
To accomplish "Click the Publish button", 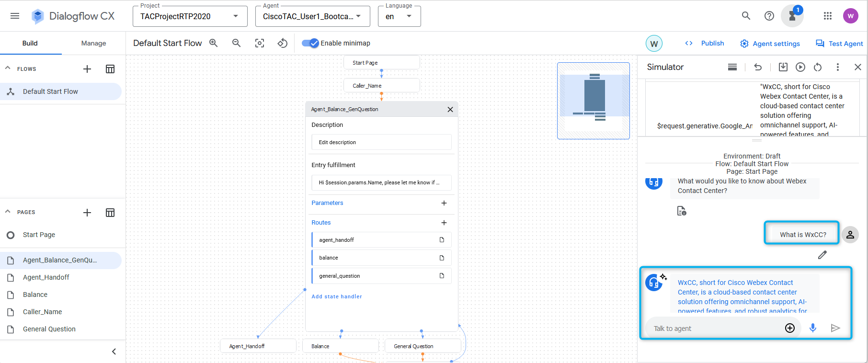I will pos(705,43).
